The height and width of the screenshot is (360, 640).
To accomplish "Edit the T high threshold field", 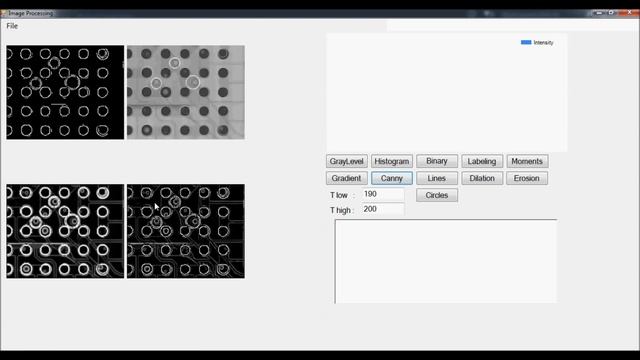I will coord(382,209).
